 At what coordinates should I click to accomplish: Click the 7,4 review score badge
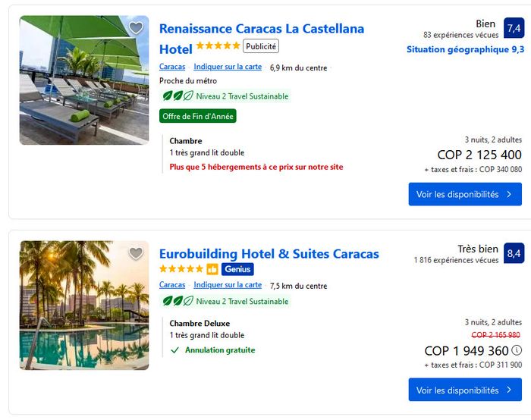click(x=514, y=29)
